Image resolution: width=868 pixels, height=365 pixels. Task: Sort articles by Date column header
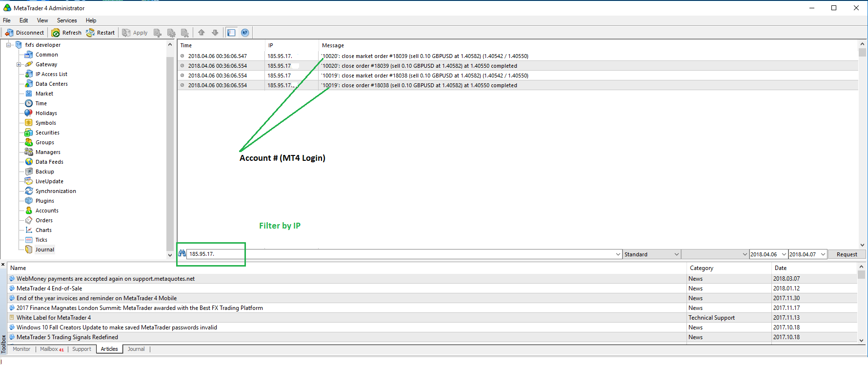(x=813, y=268)
